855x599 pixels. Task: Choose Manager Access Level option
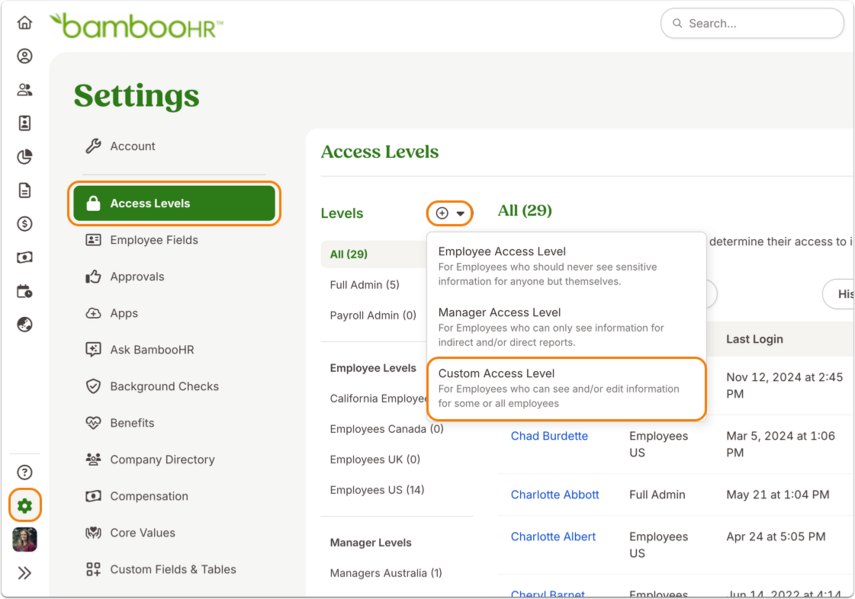(566, 327)
